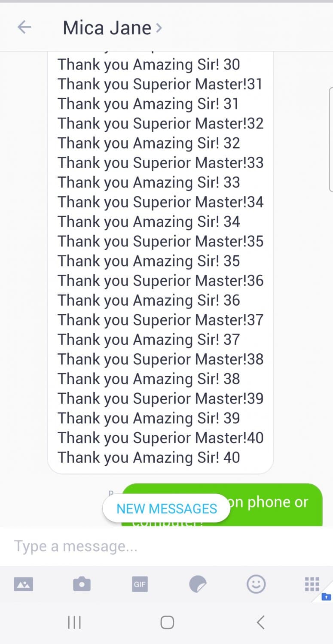
Task: Tap the Android home button
Action: click(x=167, y=622)
